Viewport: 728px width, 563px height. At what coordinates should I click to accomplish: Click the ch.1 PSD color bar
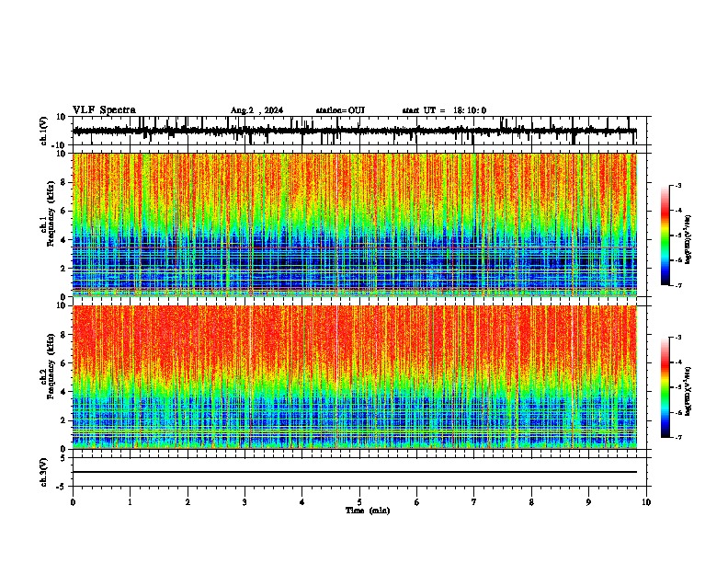pyautogui.click(x=665, y=236)
